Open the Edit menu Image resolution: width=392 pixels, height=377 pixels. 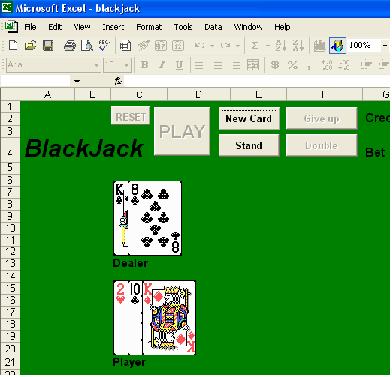pos(55,27)
